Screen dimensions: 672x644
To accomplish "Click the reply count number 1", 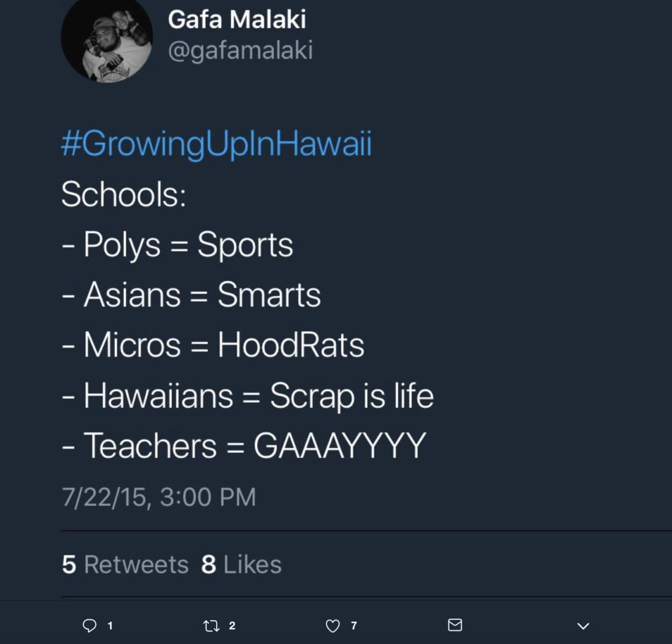I will [x=110, y=625].
